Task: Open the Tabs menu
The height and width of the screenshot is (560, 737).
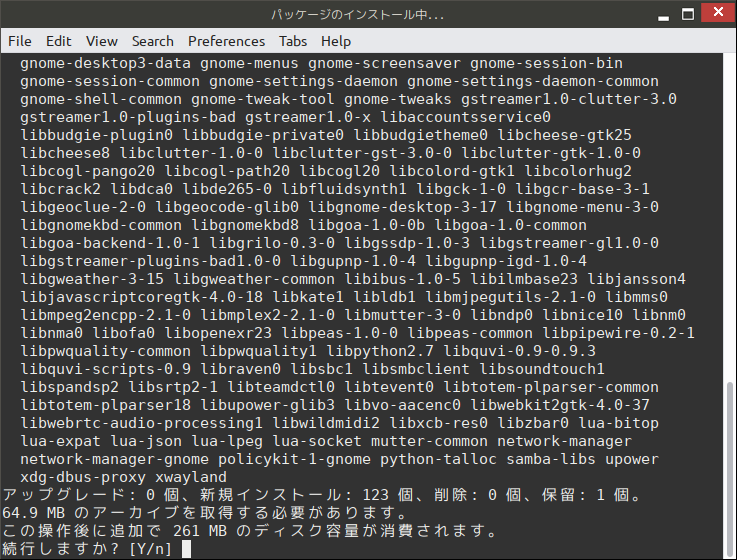Action: point(293,41)
